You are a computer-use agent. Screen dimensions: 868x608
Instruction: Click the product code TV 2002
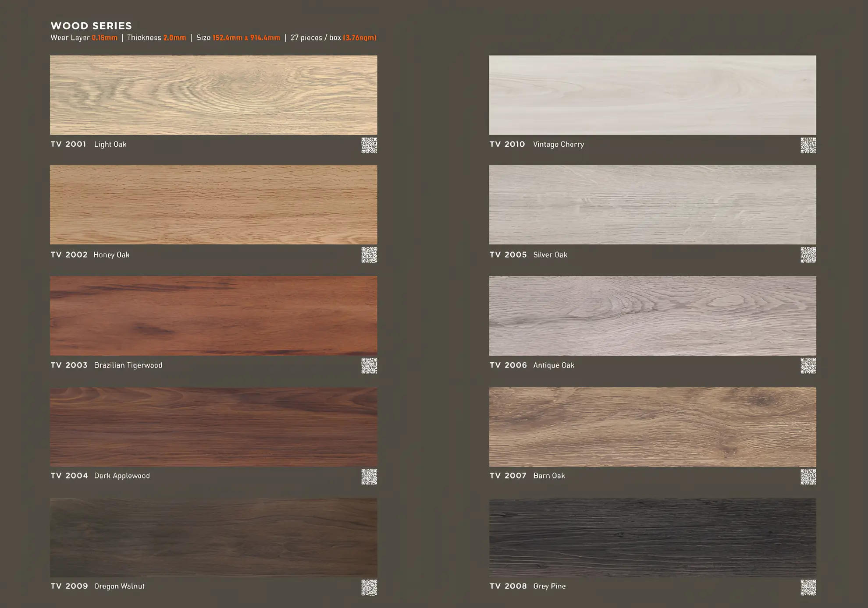(69, 255)
